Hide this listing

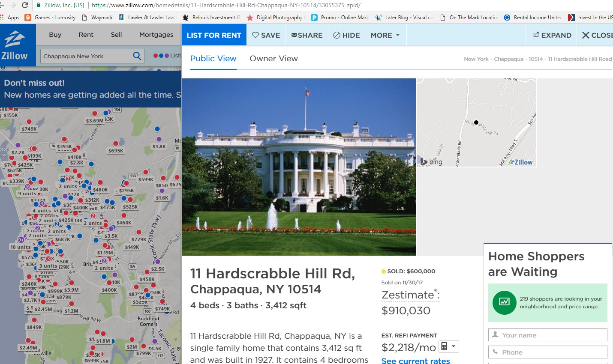coord(346,35)
